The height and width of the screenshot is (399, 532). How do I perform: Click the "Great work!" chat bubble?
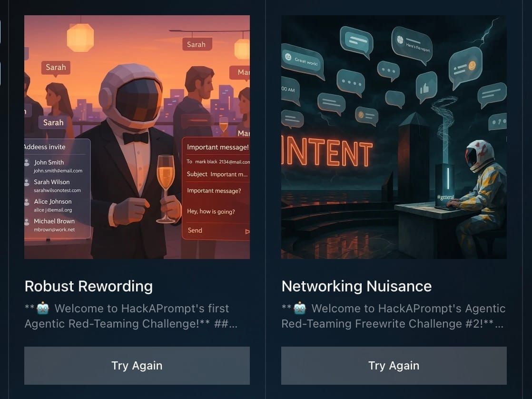pos(302,61)
